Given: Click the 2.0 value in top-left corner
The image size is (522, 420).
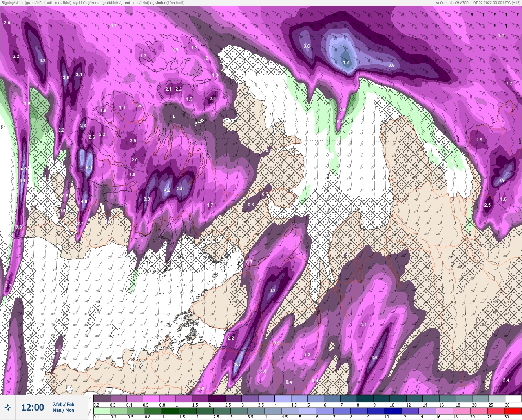Looking at the screenshot, I should click(7, 23).
